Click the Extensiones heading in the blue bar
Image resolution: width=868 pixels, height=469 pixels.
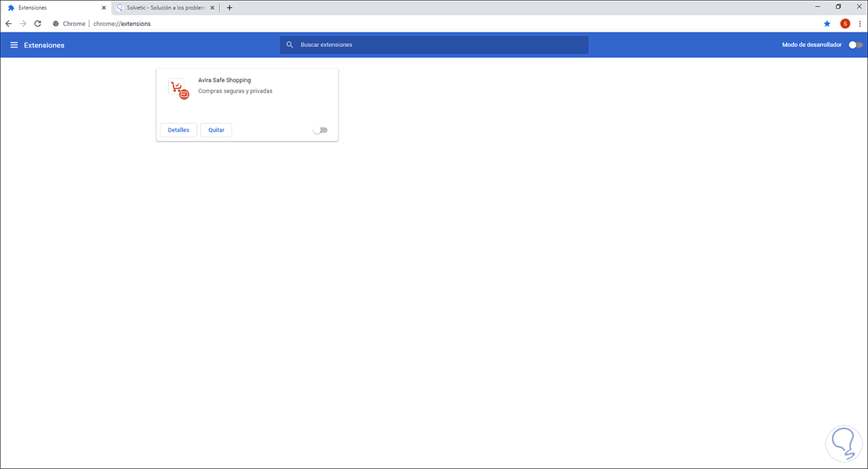(43, 45)
